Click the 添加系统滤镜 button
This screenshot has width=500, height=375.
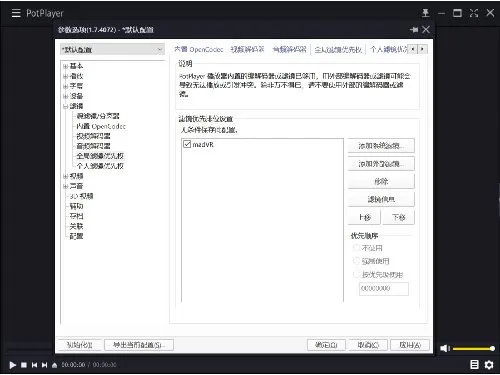pos(381,146)
